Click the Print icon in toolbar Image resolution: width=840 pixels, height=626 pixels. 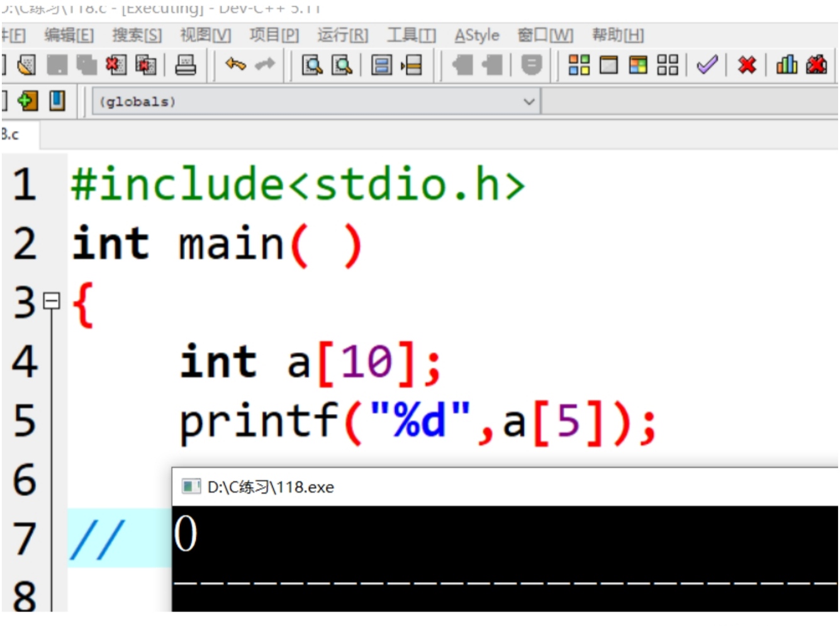185,65
